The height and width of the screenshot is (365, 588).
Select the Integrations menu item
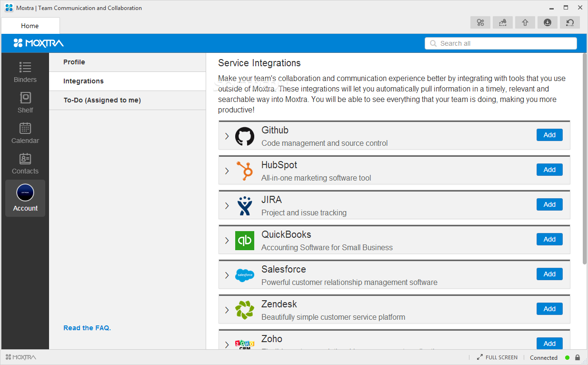coord(127,81)
